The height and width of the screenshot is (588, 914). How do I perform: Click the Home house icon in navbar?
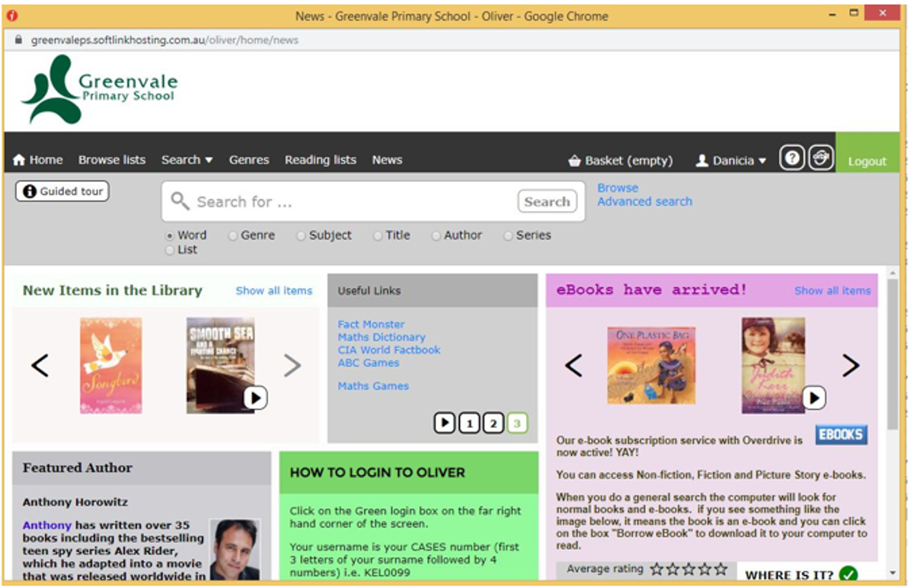click(20, 160)
